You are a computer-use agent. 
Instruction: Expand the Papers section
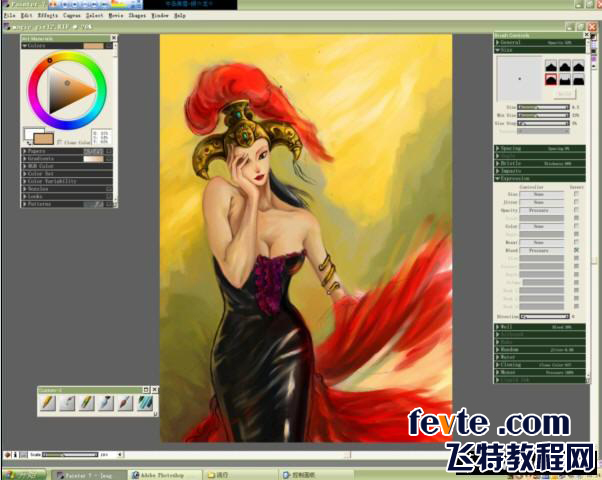(x=67, y=151)
